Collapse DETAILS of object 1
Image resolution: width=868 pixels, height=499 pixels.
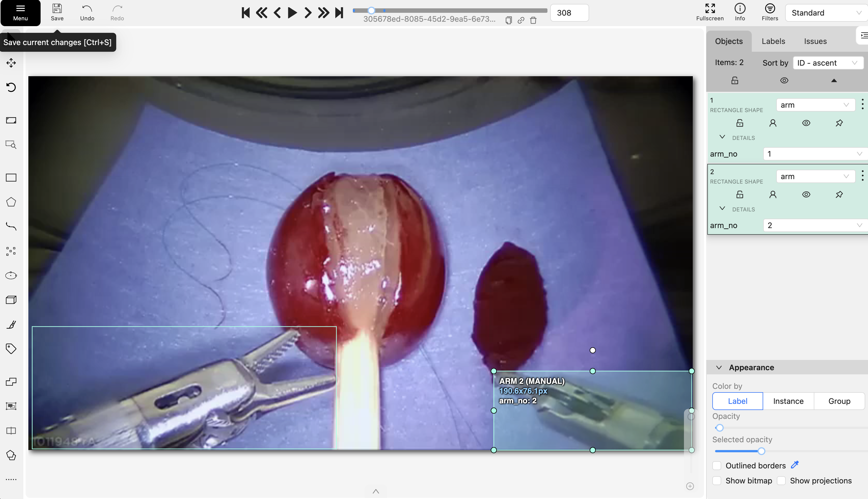[x=722, y=137]
